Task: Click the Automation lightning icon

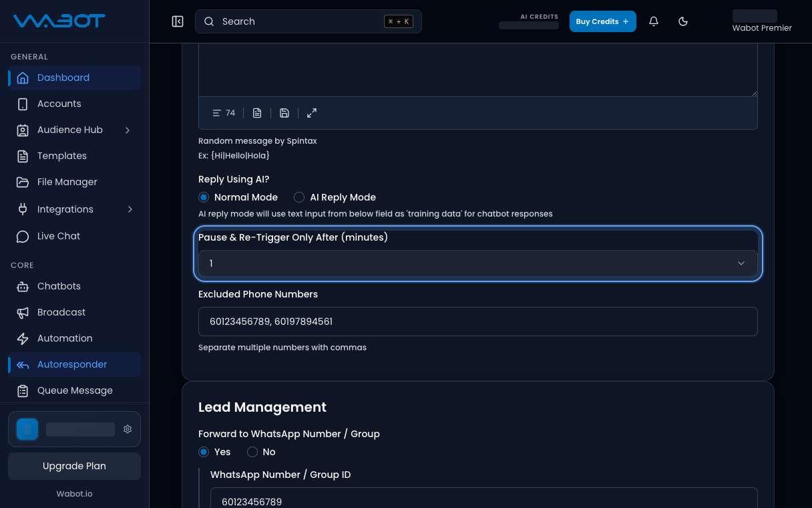Action: (x=23, y=338)
